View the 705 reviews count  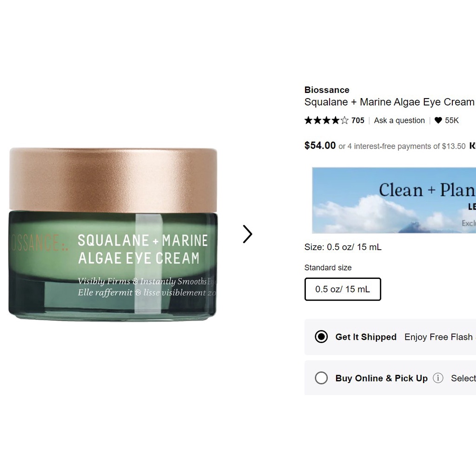(x=358, y=120)
